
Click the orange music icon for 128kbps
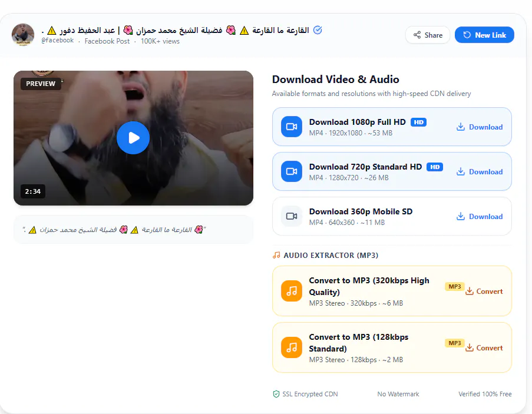point(292,347)
